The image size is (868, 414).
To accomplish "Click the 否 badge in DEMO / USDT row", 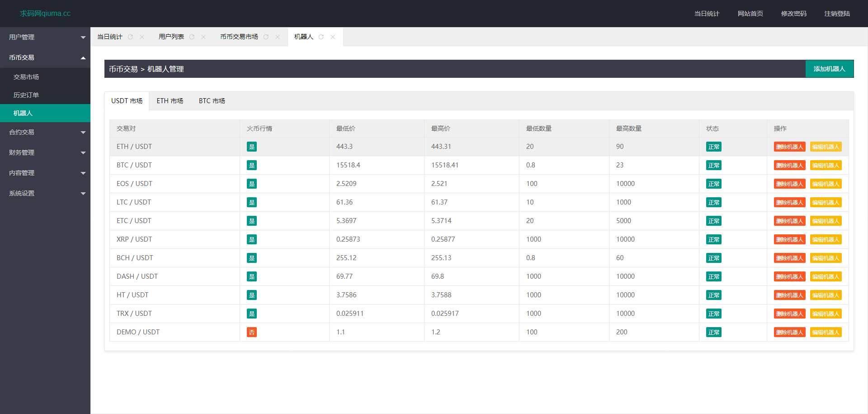I will 252,332.
